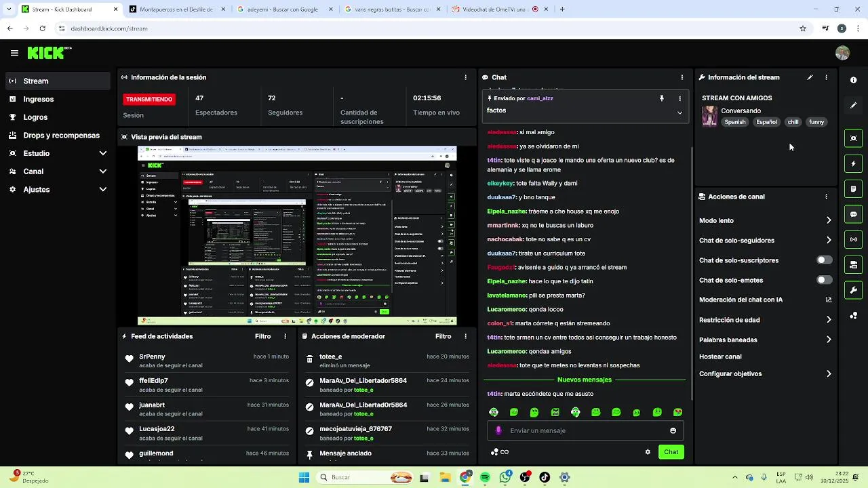Go to Ingresos in the sidebar

coord(58,99)
